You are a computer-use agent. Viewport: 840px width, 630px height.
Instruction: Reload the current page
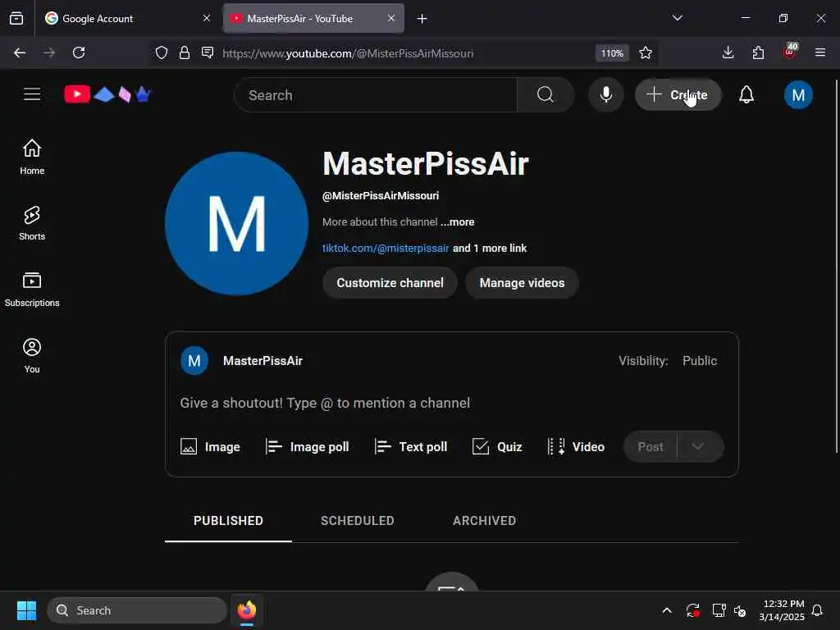click(79, 52)
